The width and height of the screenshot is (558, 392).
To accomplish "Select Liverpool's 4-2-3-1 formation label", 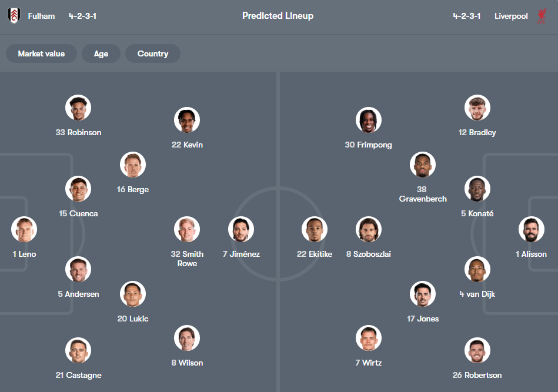I will pyautogui.click(x=466, y=16).
